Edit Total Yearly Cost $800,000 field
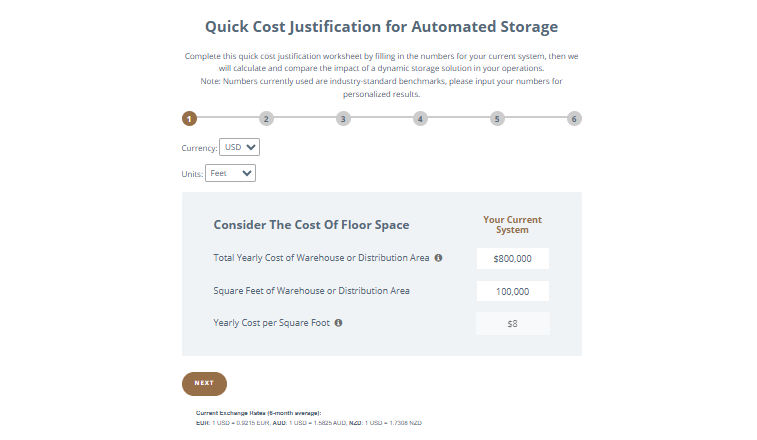 [x=512, y=259]
